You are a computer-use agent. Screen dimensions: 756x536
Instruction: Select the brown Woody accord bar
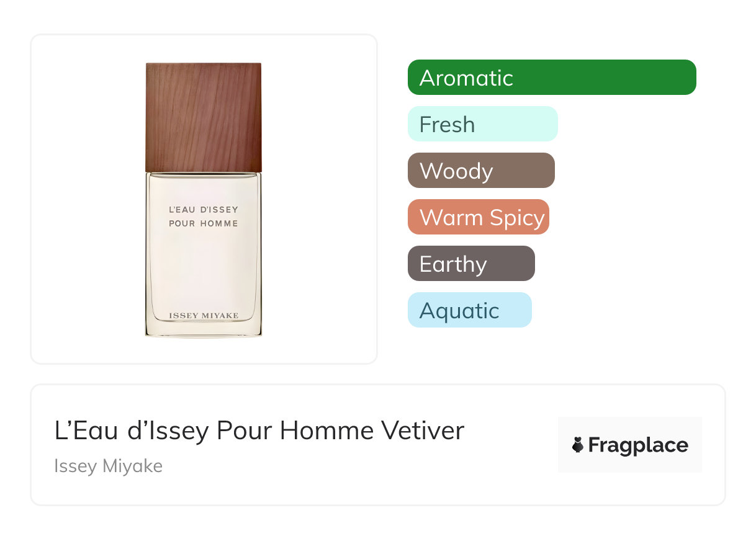point(480,171)
